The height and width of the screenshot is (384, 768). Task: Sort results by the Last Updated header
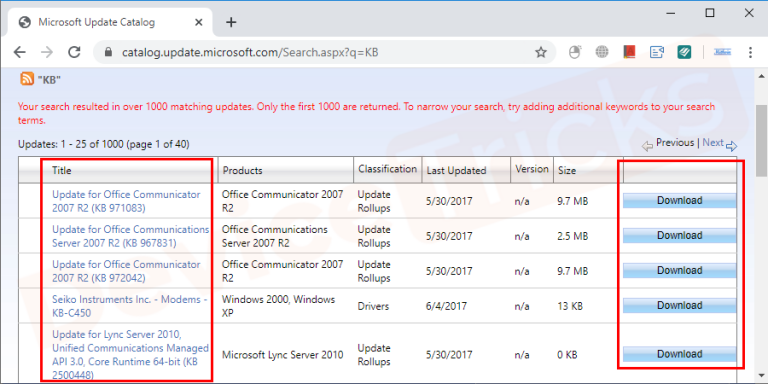[456, 170]
